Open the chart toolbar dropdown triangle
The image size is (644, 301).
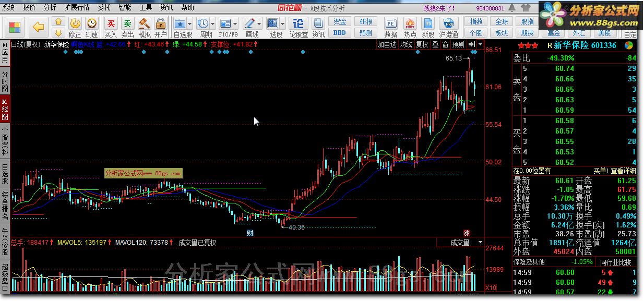[480, 45]
